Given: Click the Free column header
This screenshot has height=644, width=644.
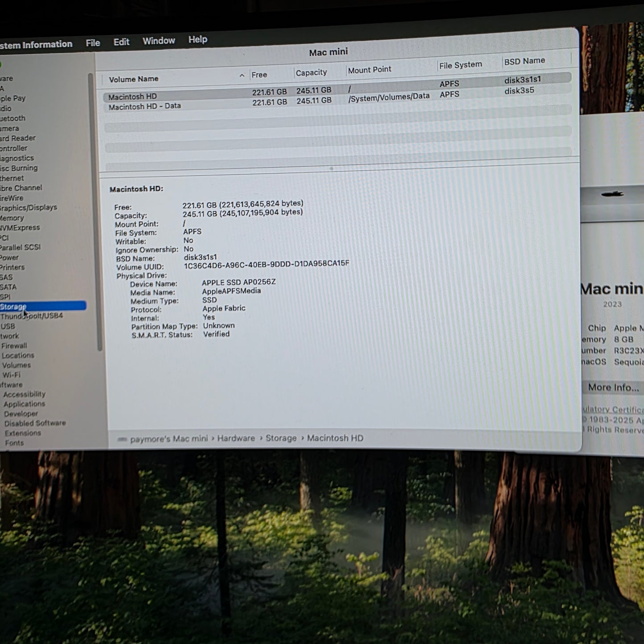Looking at the screenshot, I should [259, 74].
